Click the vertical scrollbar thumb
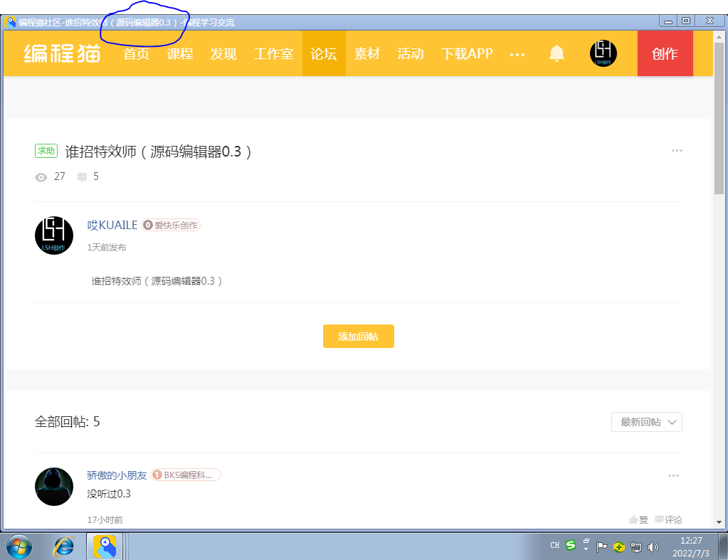Screen dimensions: 728x560 coord(719,118)
